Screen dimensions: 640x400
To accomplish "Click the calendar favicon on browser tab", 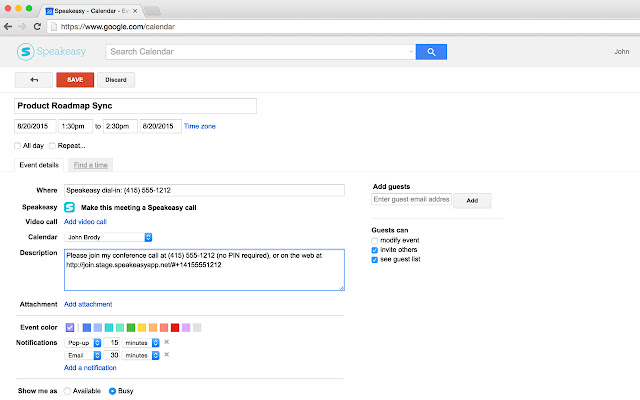I will [49, 11].
